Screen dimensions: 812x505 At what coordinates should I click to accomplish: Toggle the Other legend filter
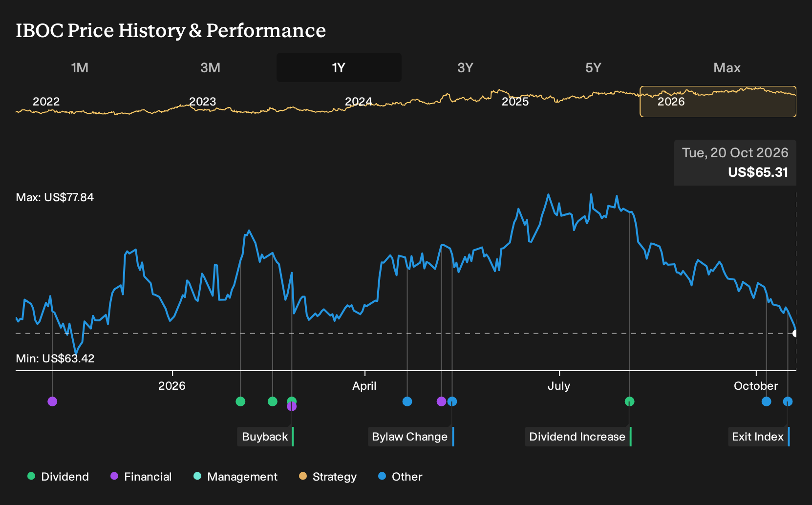[400, 477]
